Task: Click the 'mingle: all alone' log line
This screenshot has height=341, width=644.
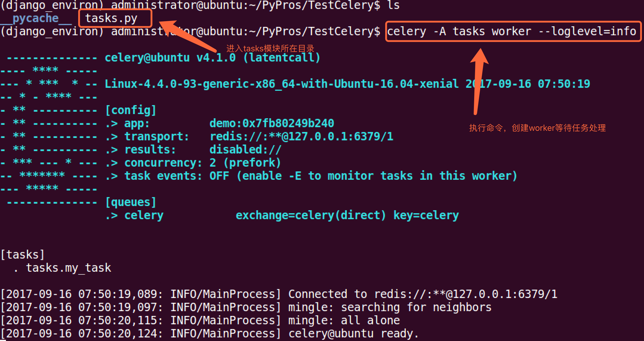Action: click(x=200, y=320)
